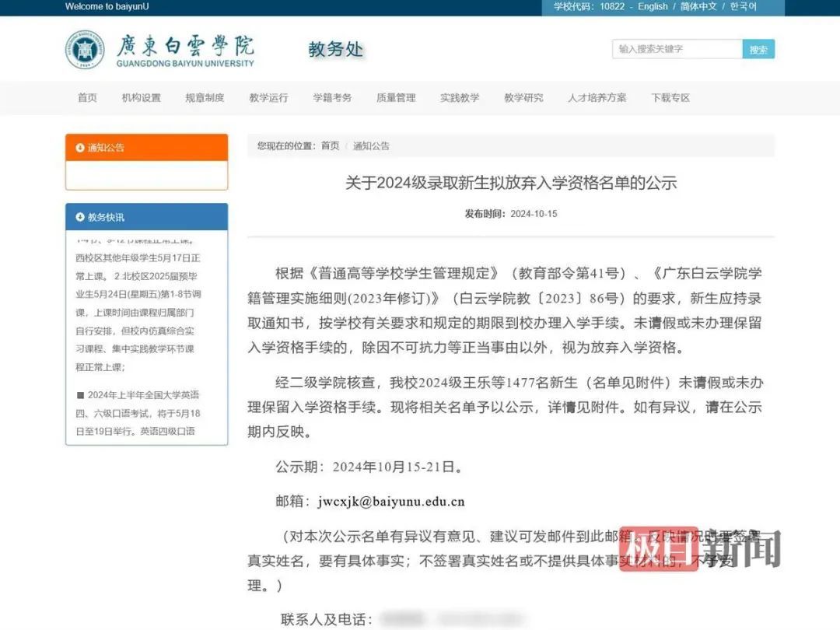
Task: Open the 机构设置 menu item
Action: pos(142,98)
